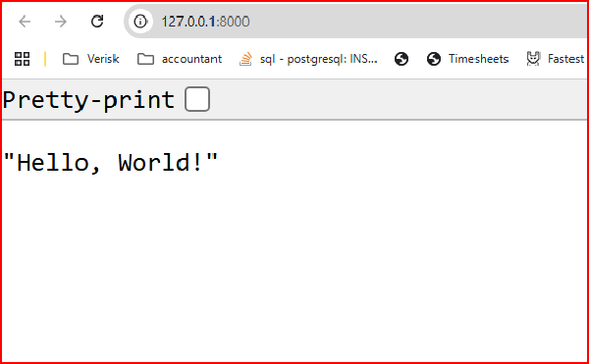Open the accountant bookmarks folder
Viewport: 589px width, 364px height.
(180, 59)
